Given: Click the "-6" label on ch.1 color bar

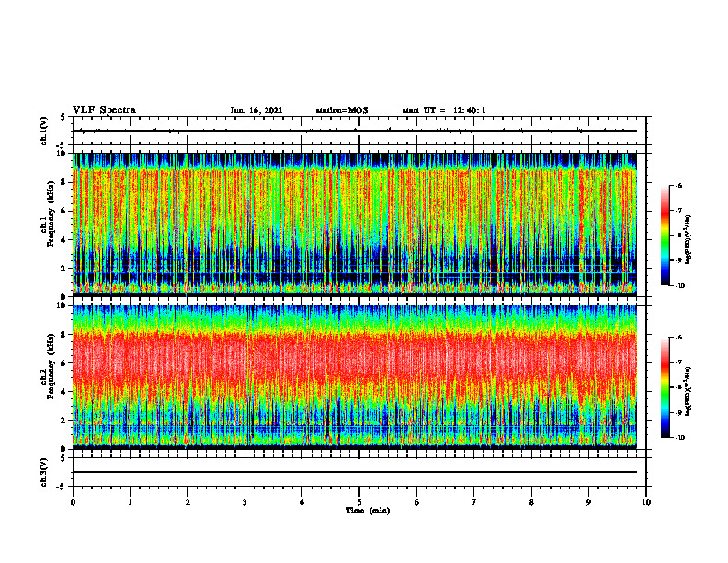Looking at the screenshot, I should point(678,186).
